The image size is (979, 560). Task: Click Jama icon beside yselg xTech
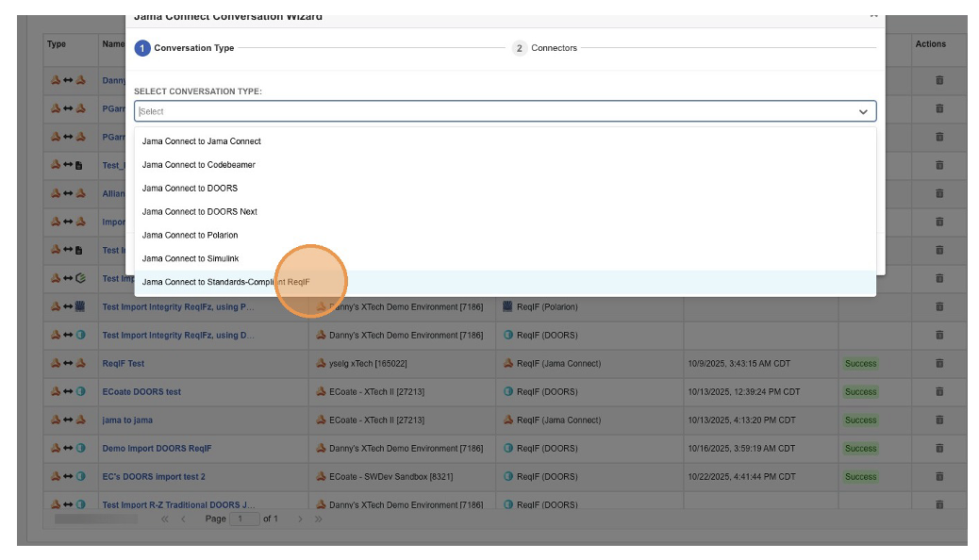(x=321, y=363)
